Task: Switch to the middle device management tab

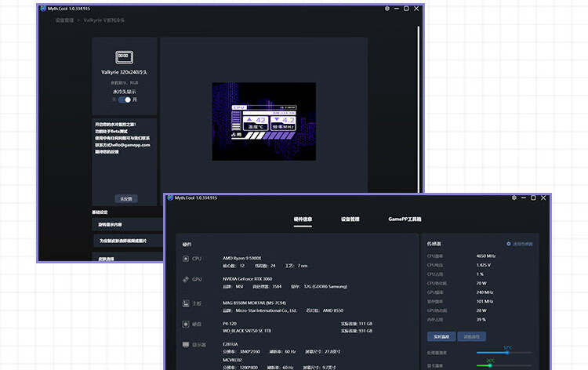Action: click(350, 219)
